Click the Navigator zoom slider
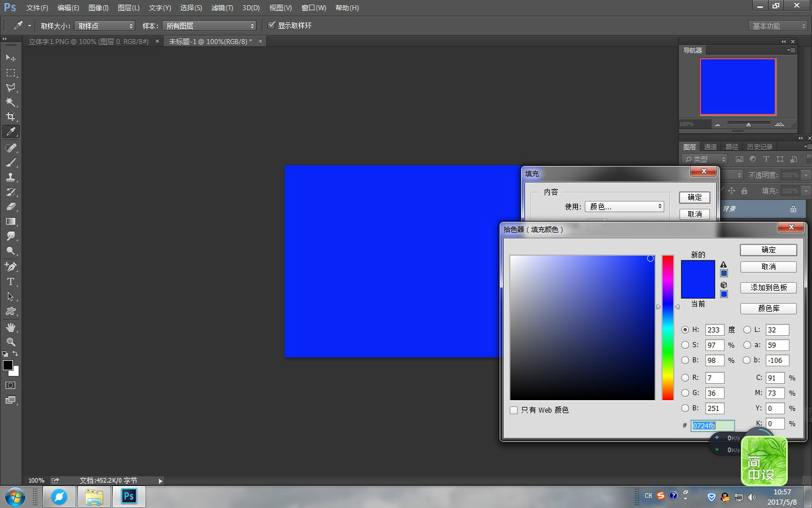This screenshot has width=812, height=508. pos(748,124)
